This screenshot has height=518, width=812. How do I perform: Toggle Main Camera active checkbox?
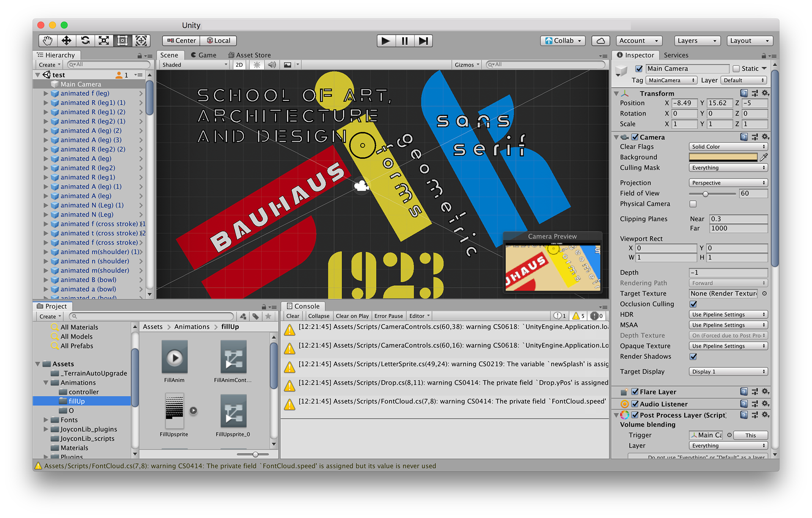(x=639, y=68)
